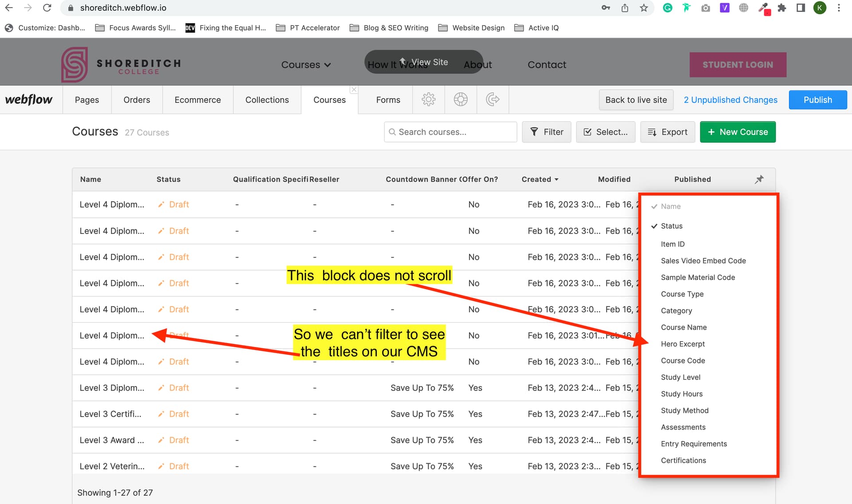Click the logout arrow icon

[493, 99]
